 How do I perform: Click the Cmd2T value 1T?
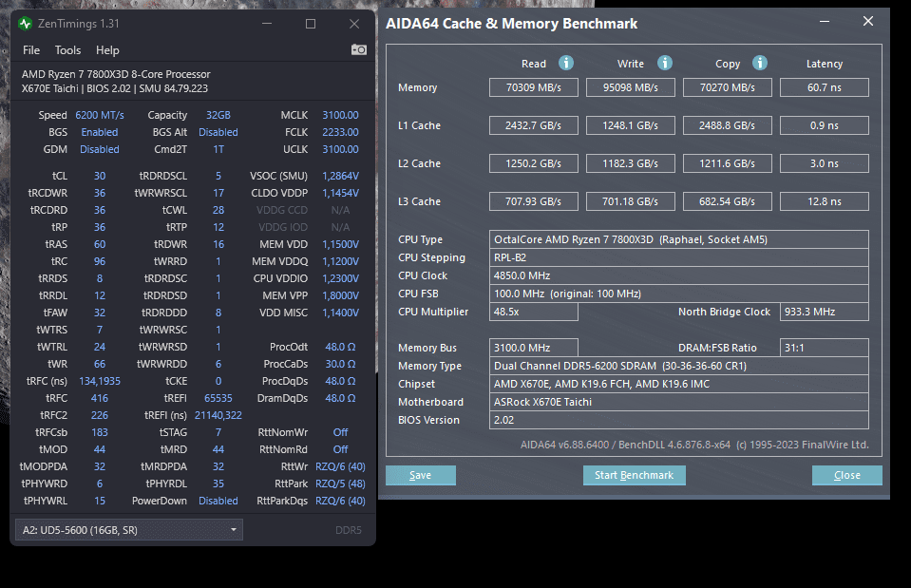pyautogui.click(x=218, y=149)
